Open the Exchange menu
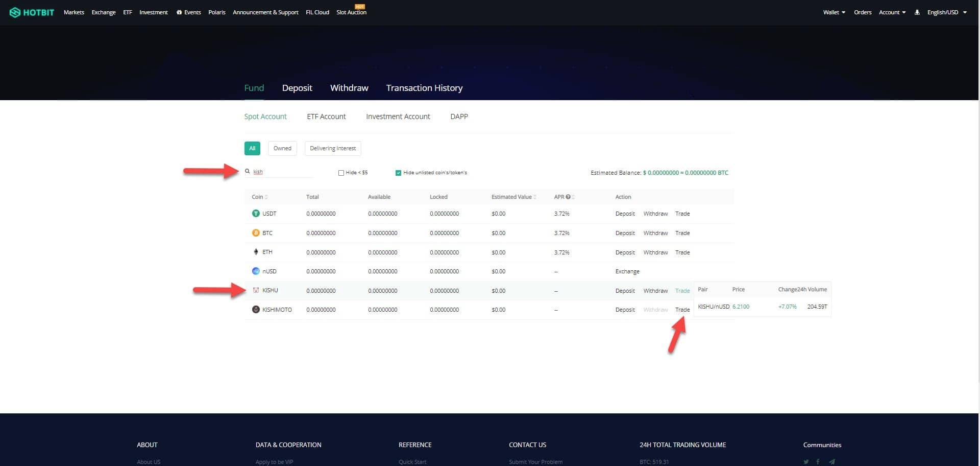980x466 pixels. point(104,12)
